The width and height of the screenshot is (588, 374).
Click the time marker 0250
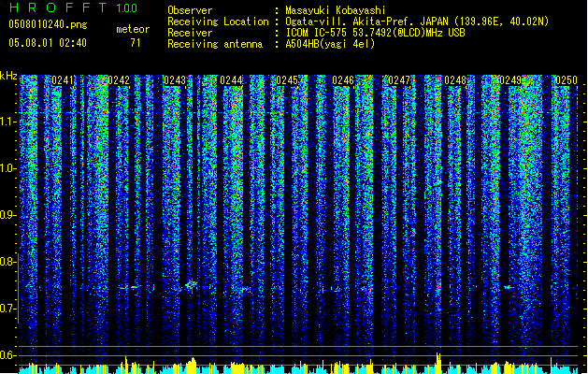(x=566, y=80)
